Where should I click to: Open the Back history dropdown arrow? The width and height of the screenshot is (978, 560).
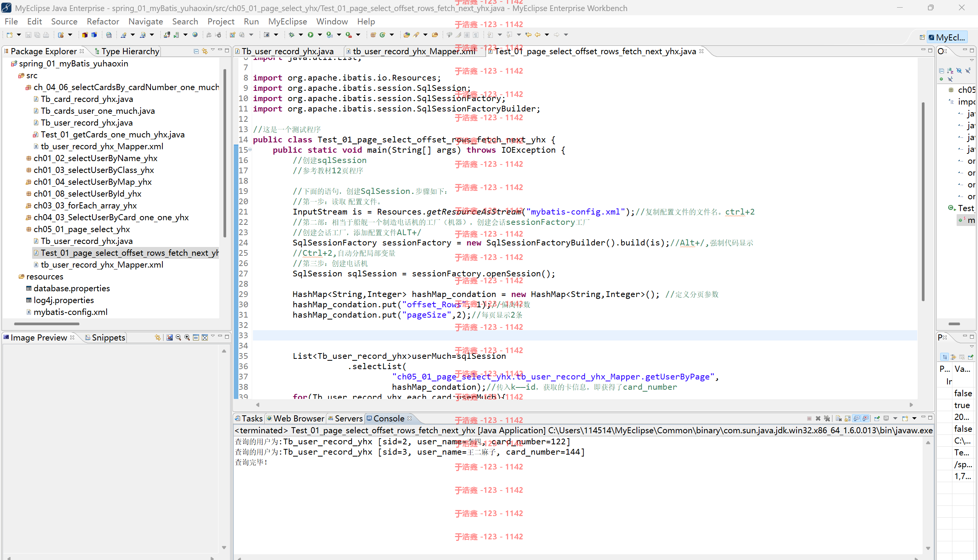(x=547, y=35)
